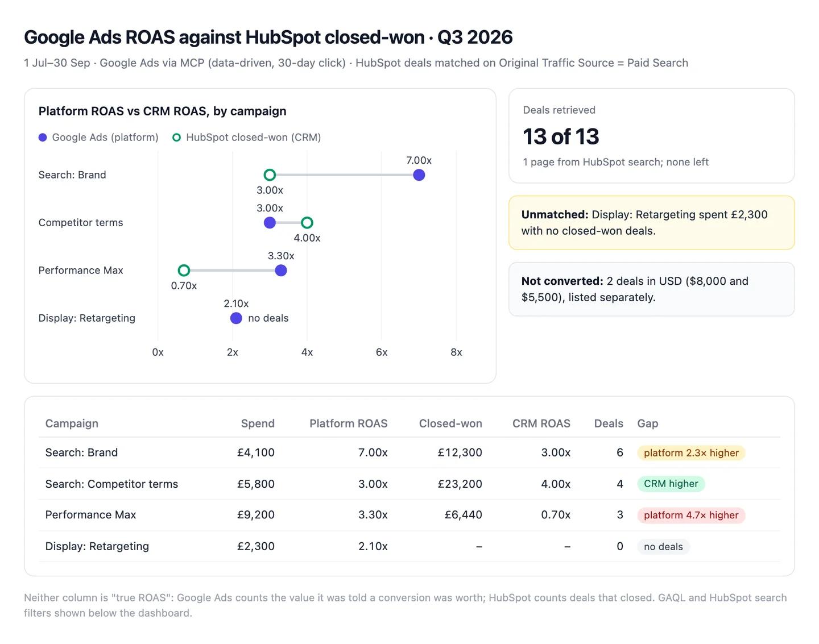Click the £6,440 closed-won value
The image size is (819, 644).
coord(464,514)
